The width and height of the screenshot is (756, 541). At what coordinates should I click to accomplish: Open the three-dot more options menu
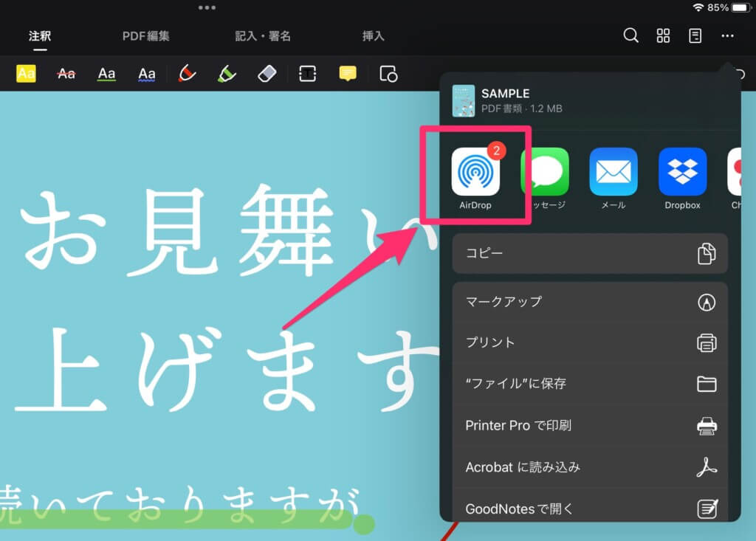click(728, 35)
